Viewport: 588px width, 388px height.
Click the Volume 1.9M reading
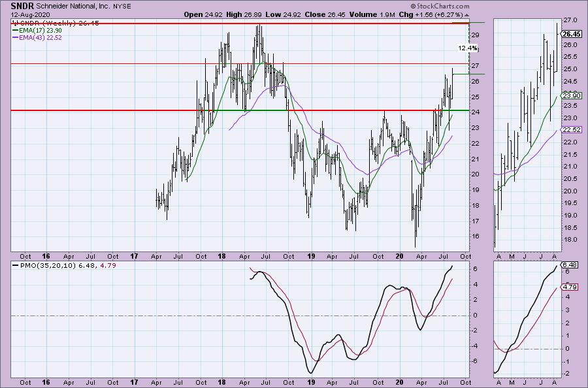click(372, 14)
